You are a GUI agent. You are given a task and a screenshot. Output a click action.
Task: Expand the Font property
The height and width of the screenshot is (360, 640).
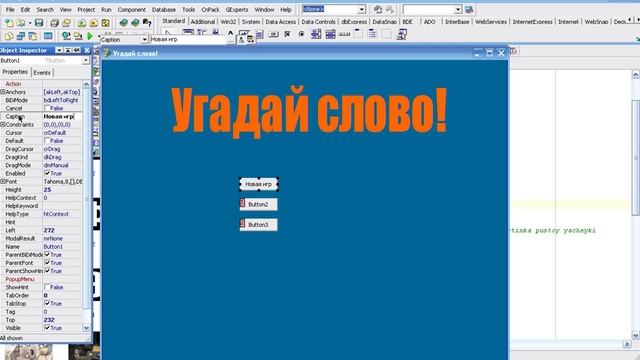2,182
